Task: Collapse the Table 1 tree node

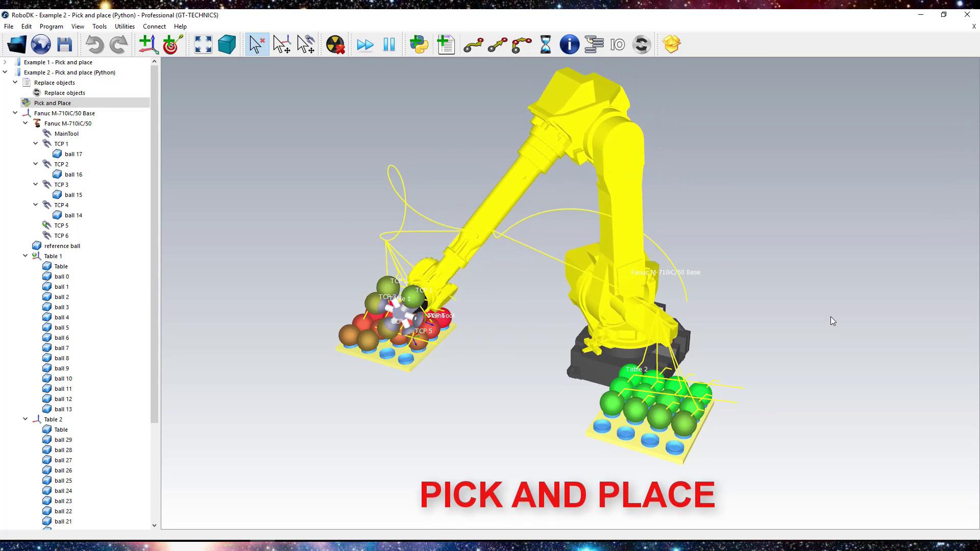Action: coord(25,256)
